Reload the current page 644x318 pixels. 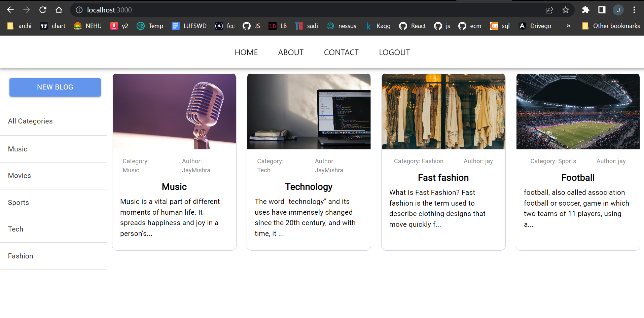pos(43,10)
